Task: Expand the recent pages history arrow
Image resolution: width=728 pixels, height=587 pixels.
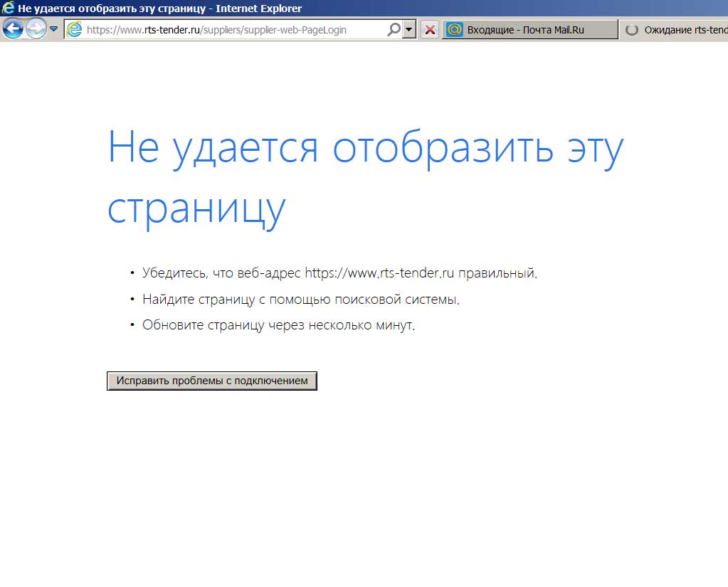Action: tap(53, 29)
